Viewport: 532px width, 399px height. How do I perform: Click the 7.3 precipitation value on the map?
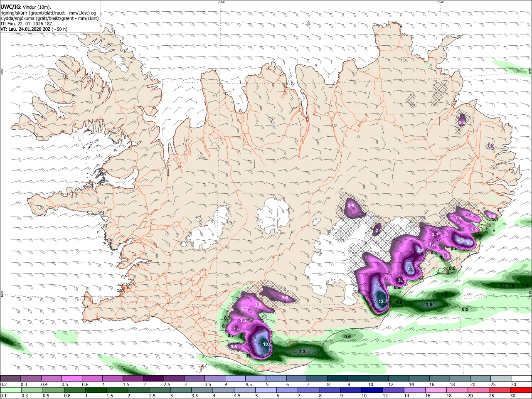point(411,269)
